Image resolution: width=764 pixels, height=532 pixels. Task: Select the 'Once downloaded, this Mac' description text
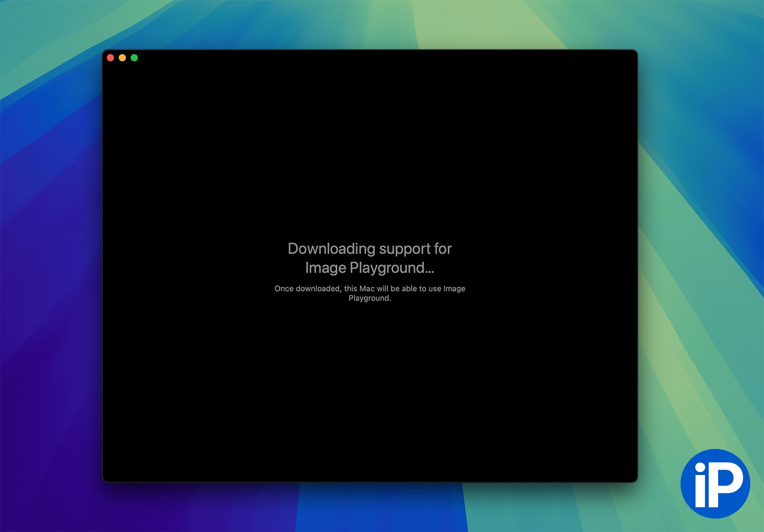pyautogui.click(x=370, y=293)
